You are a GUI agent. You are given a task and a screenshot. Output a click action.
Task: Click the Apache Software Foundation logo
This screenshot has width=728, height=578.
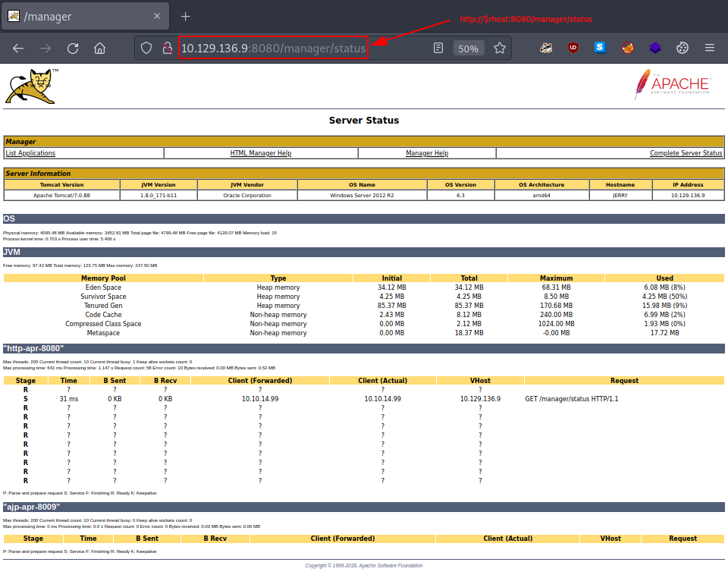pyautogui.click(x=672, y=85)
